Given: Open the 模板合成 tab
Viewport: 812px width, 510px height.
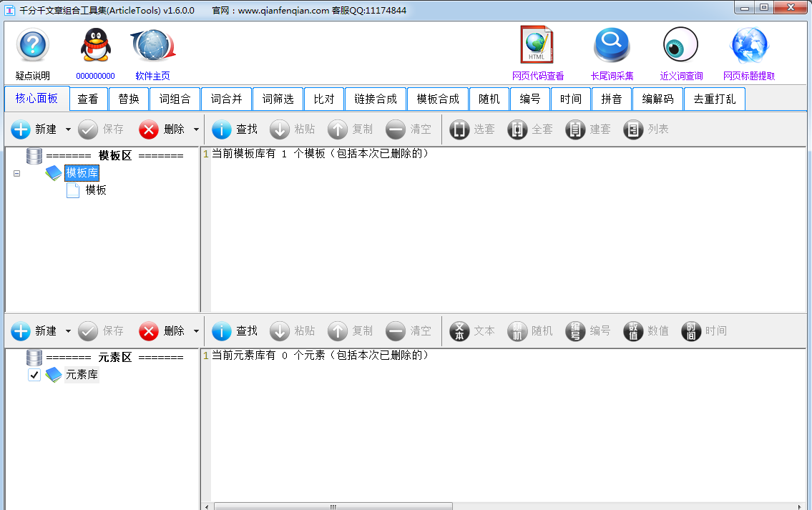Looking at the screenshot, I should 438,99.
